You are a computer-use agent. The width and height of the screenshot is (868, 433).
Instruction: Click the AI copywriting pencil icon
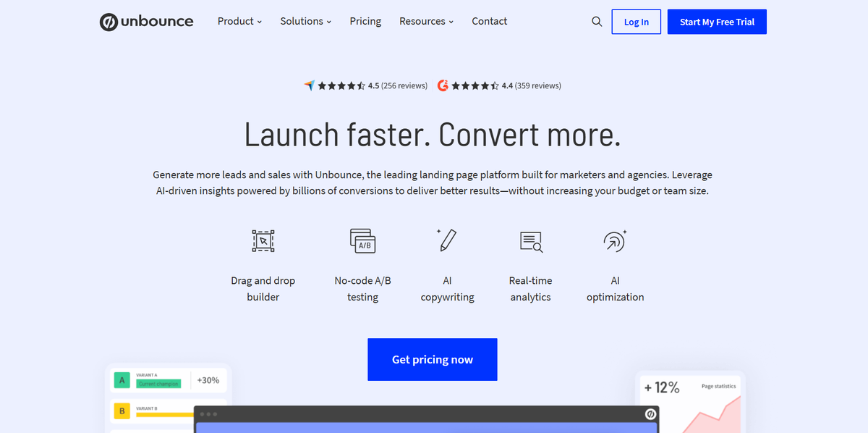pyautogui.click(x=447, y=240)
